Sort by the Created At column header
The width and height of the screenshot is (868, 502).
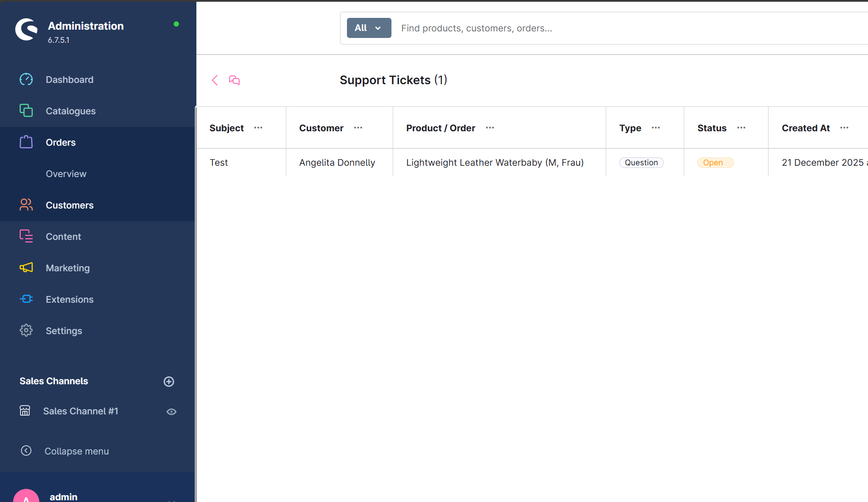pos(806,128)
